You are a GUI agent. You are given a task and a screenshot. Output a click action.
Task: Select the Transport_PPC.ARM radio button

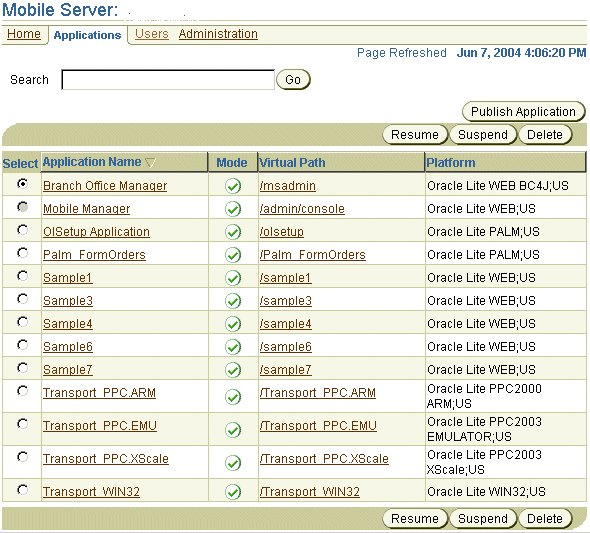pyautogui.click(x=23, y=391)
